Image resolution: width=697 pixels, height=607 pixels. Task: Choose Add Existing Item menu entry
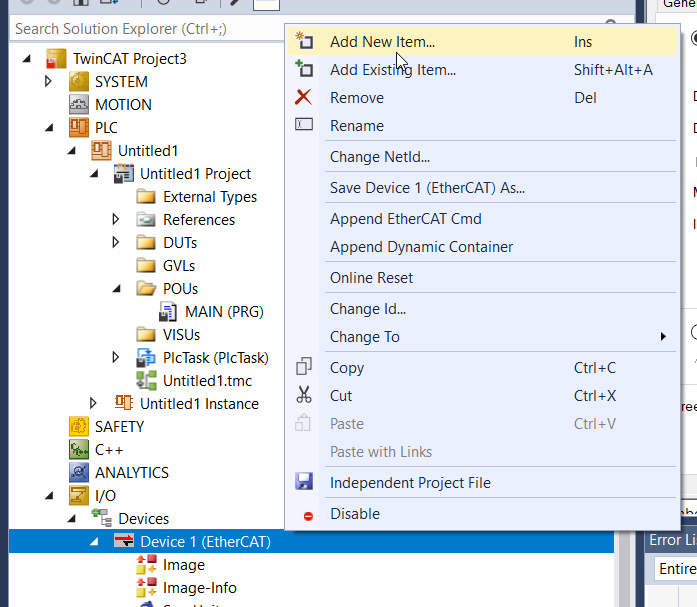[x=482, y=70]
